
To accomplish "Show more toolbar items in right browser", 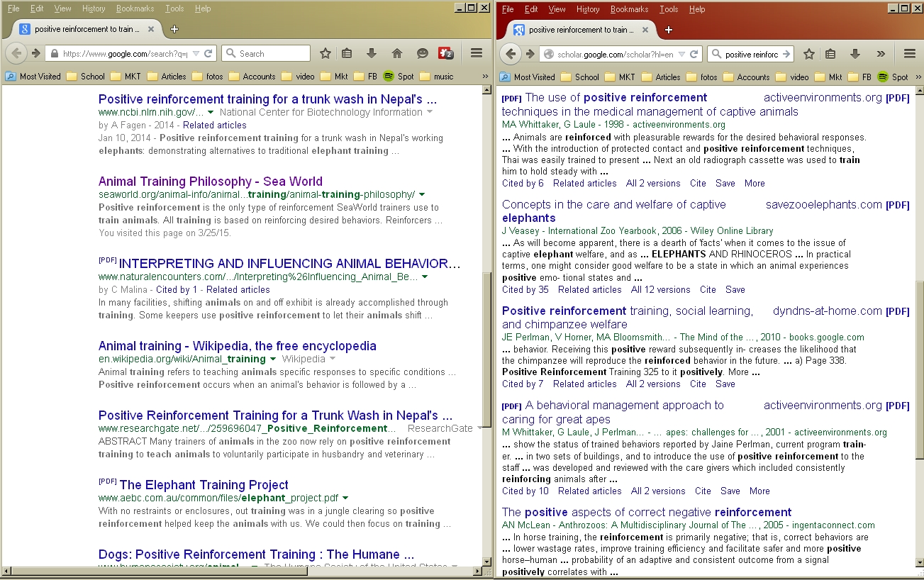I will pyautogui.click(x=881, y=54).
